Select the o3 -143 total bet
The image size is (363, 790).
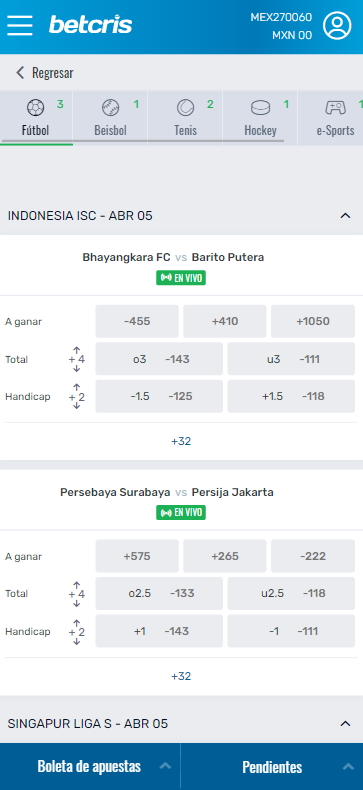coord(159,359)
